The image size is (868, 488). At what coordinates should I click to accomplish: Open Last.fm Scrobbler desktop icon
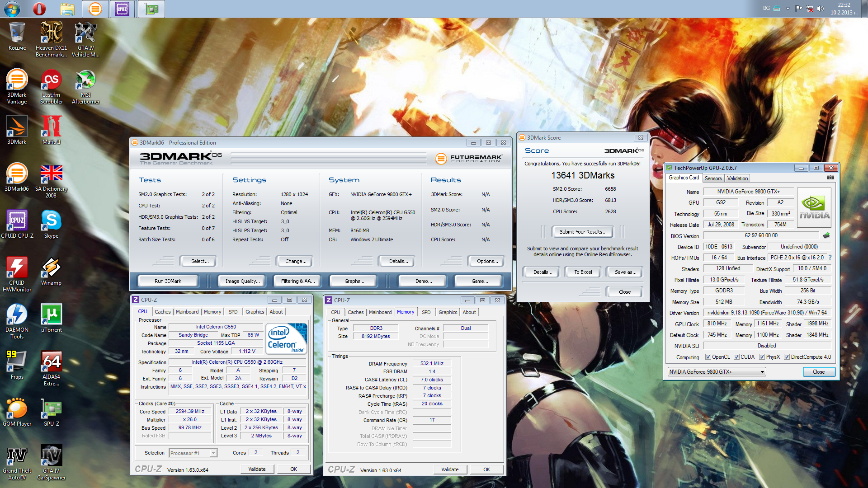coord(51,86)
